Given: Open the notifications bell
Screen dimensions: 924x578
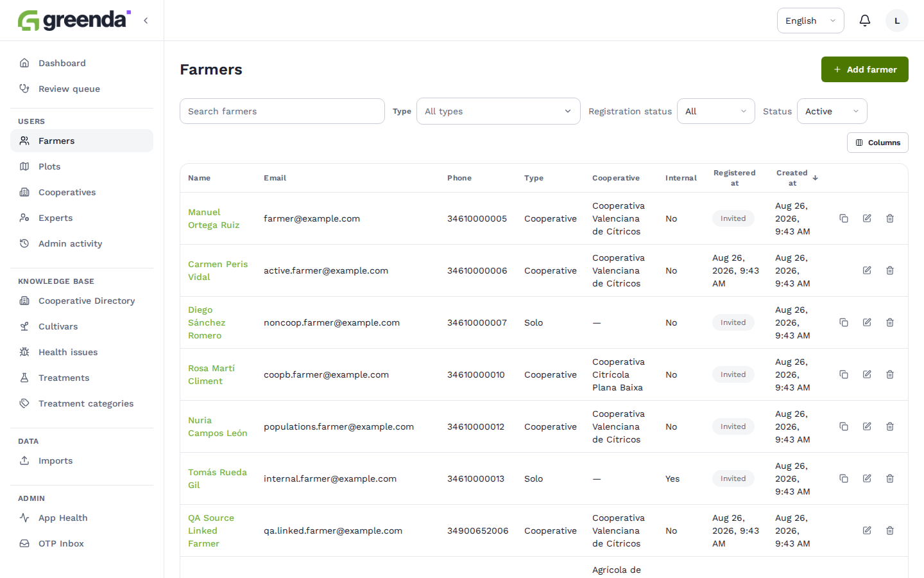Looking at the screenshot, I should click(865, 21).
